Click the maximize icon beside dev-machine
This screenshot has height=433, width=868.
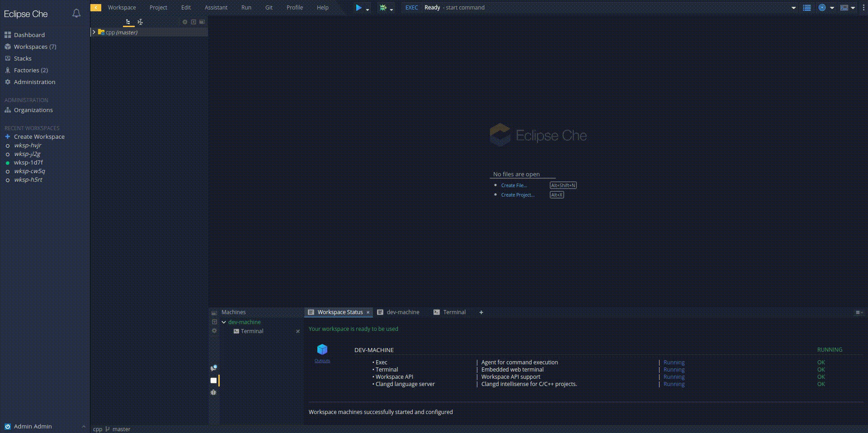pyautogui.click(x=214, y=322)
